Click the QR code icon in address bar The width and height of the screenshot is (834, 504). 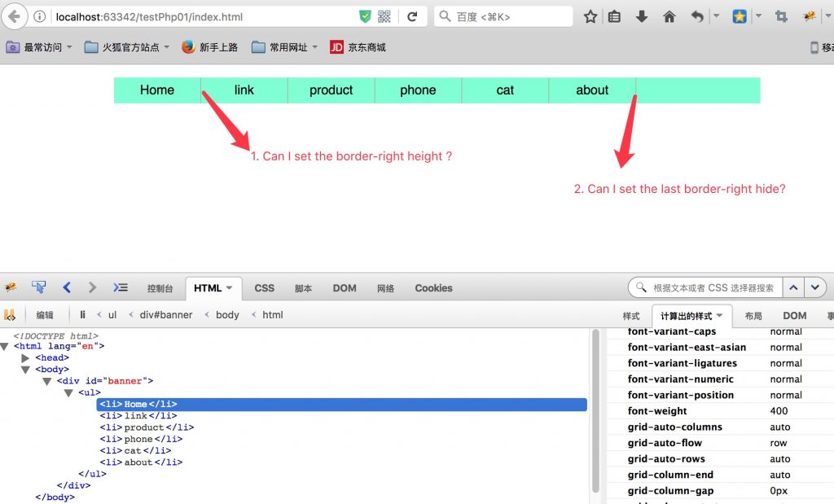[x=384, y=16]
